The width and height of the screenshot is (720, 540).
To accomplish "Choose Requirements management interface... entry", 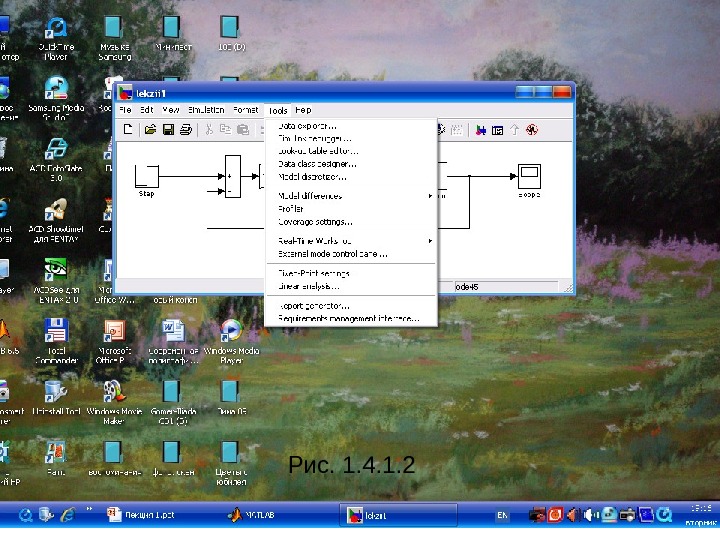I will click(x=351, y=319).
